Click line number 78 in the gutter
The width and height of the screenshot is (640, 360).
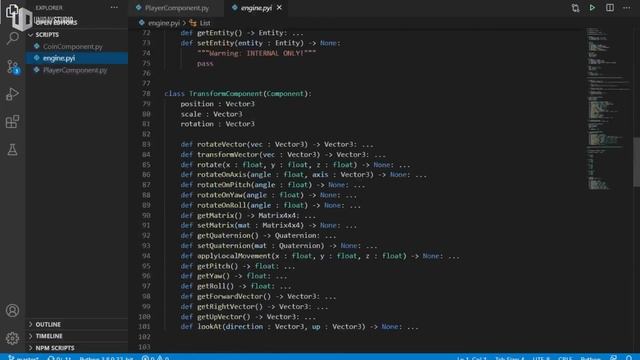(x=146, y=94)
